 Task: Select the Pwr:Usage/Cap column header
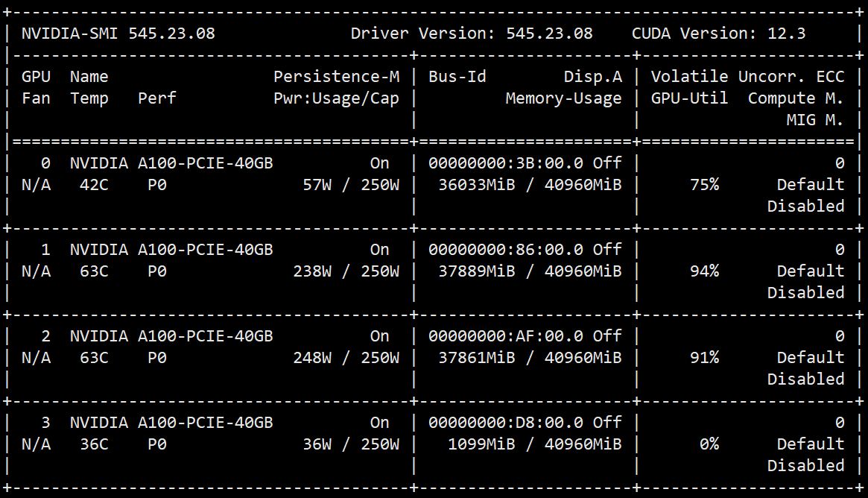point(336,98)
